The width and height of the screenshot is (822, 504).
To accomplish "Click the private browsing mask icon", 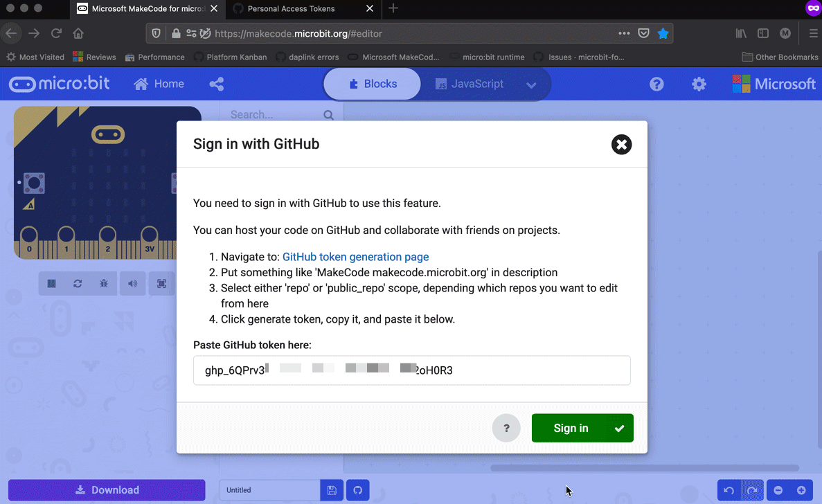I will [x=812, y=8].
